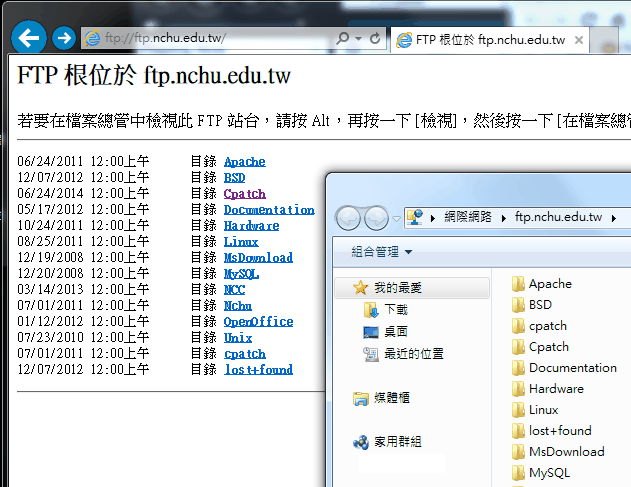This screenshot has height=487, width=631.
Task: Close the FTP 根位於 ftp.nchu.edu.tw tab
Action: tap(579, 40)
